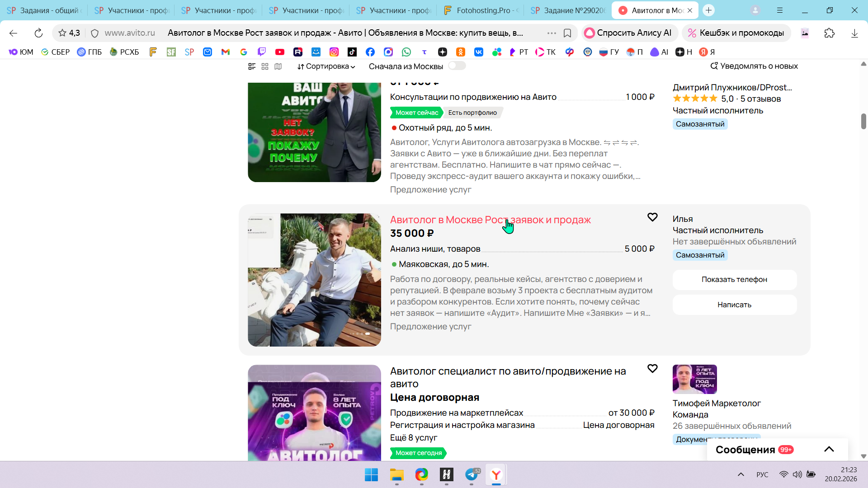Viewport: 868px width, 488px height.
Task: Open Илья's listing photo thumbnail
Action: tap(314, 280)
